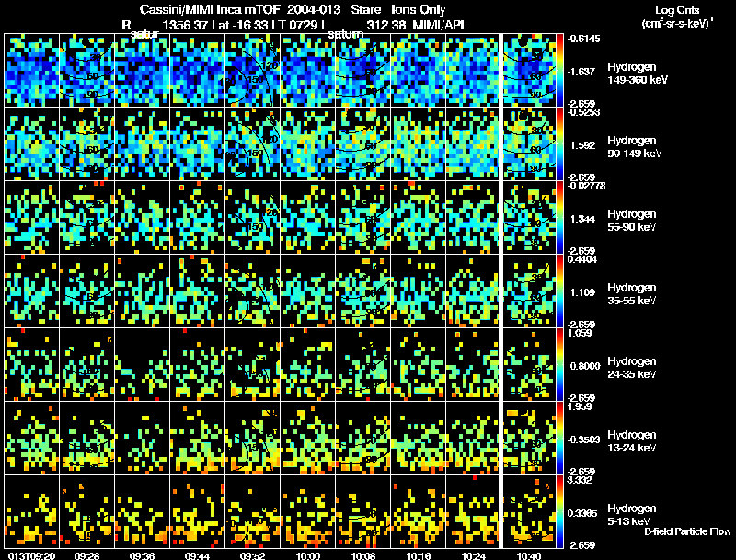Image resolution: width=736 pixels, height=560 pixels.
Task: Click the Hydrogen 24-35 keV row label
Action: (632, 368)
